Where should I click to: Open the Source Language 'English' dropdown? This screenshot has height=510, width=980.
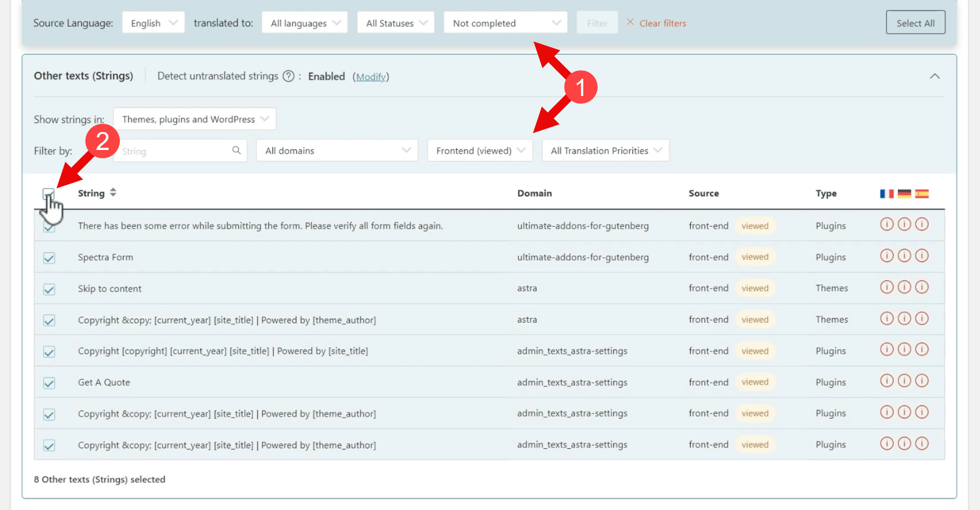coord(154,23)
